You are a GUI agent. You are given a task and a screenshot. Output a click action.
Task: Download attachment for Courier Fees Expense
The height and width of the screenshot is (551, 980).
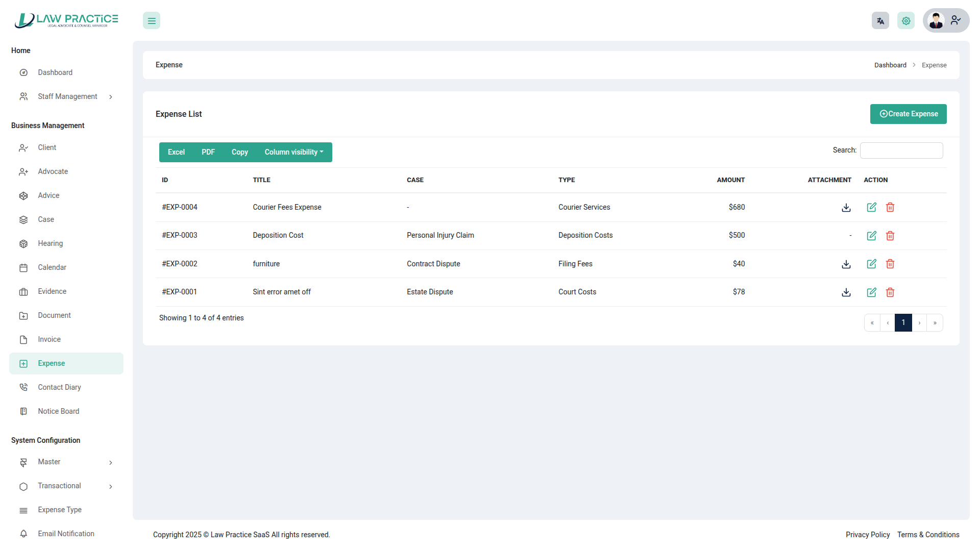pos(846,207)
